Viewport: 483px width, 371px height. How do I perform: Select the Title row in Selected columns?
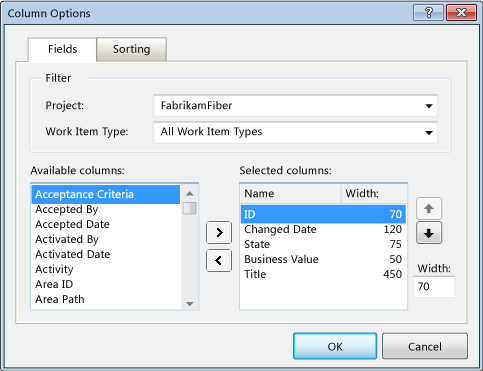(323, 274)
